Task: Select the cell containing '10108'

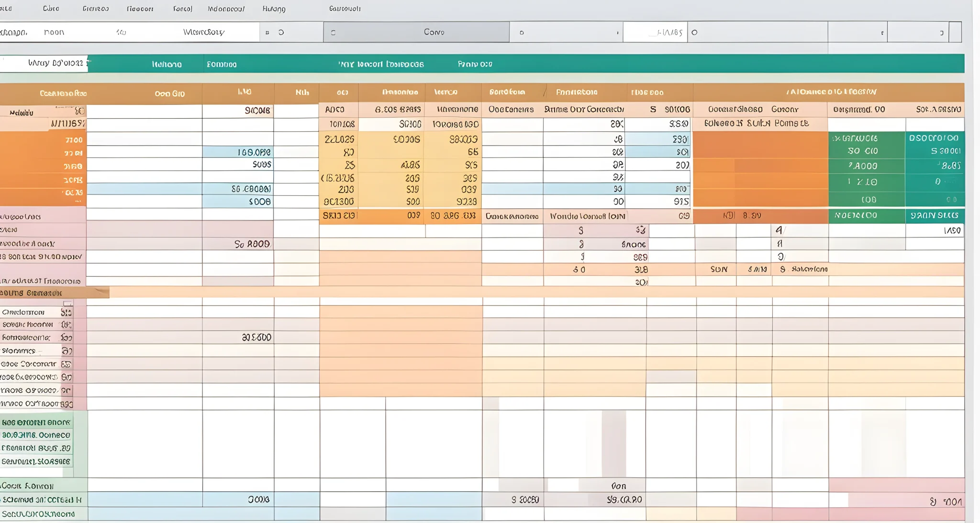Action: point(339,124)
